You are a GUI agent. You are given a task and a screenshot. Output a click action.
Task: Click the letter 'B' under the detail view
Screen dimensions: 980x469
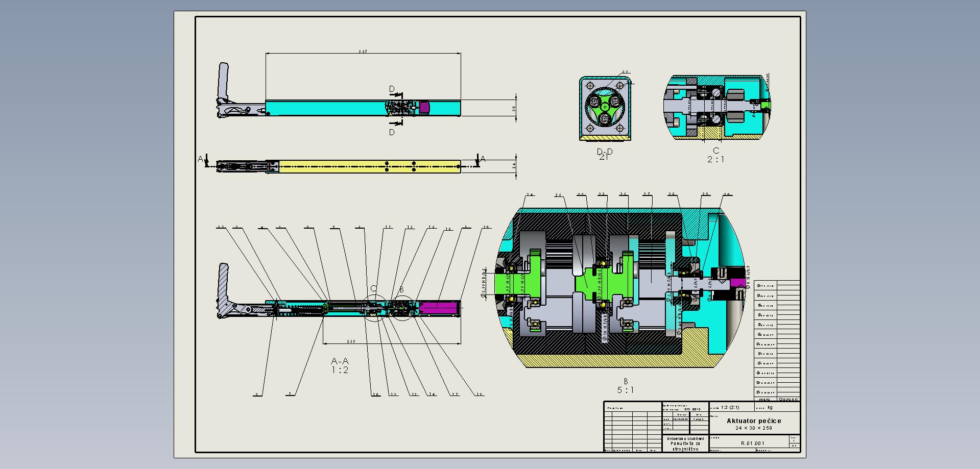[626, 381]
